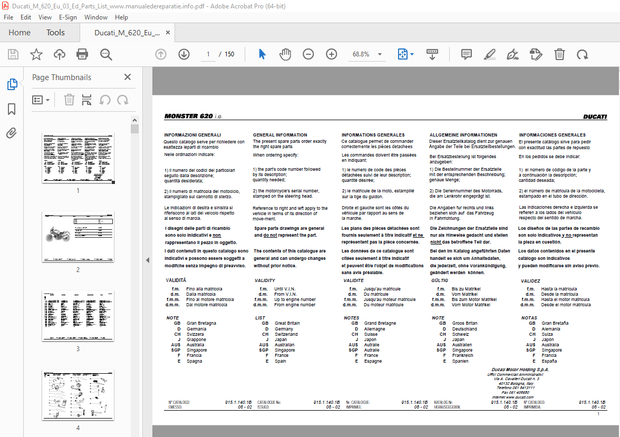
Task: Open Page Thumbnails sidebar icon
Action: [12, 84]
